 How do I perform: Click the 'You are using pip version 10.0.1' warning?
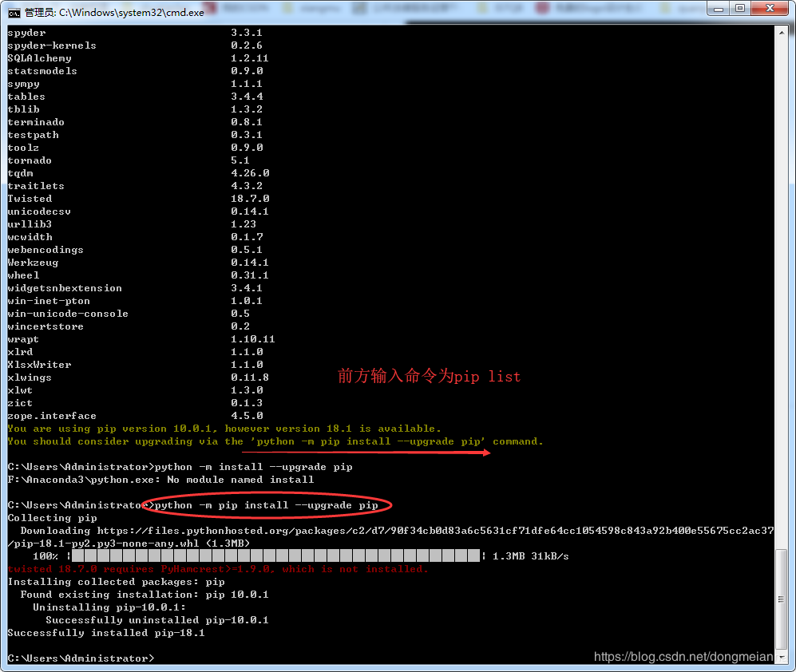224,429
